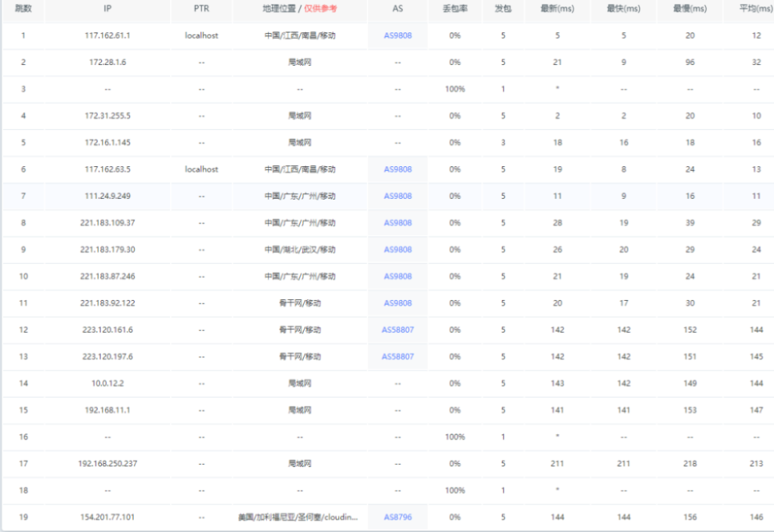The width and height of the screenshot is (774, 532).
Task: Open the AS58807 link for 223.120.161.6
Action: pyautogui.click(x=398, y=329)
